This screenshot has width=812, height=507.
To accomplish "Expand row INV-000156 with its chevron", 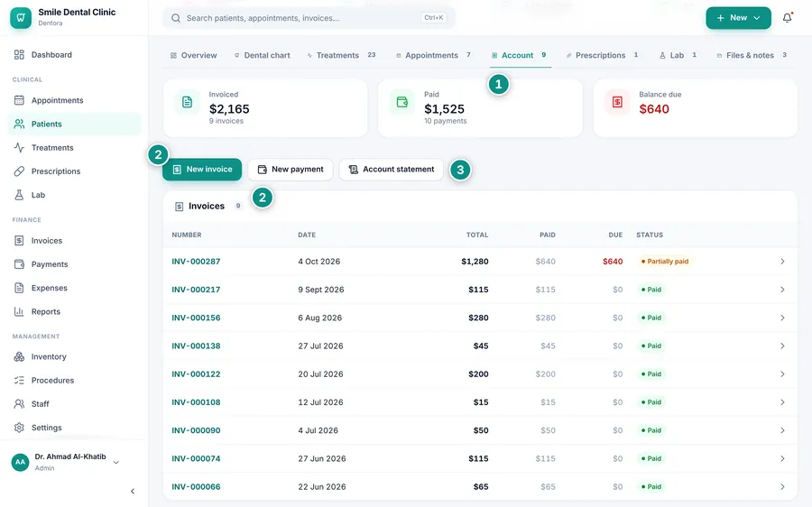I will (x=782, y=318).
